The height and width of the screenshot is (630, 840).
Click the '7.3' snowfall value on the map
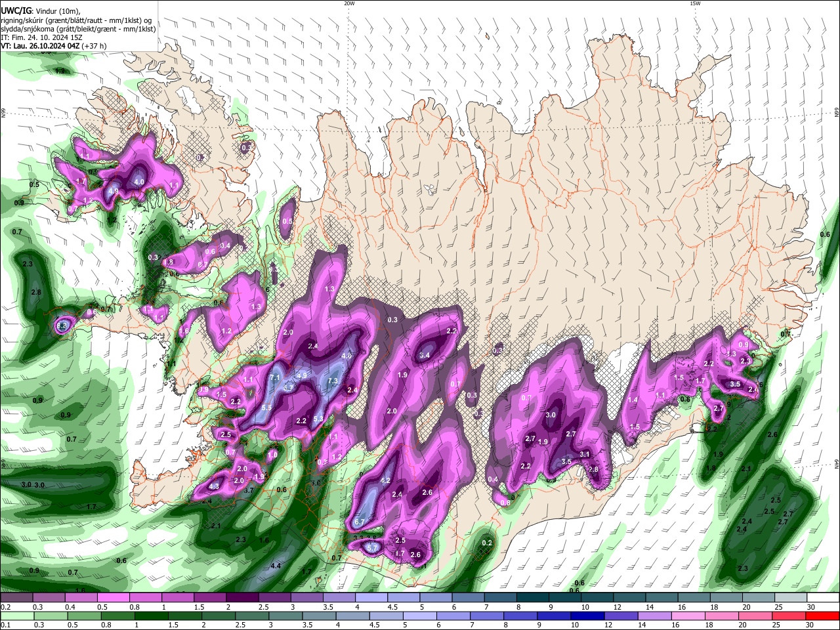pos(333,381)
